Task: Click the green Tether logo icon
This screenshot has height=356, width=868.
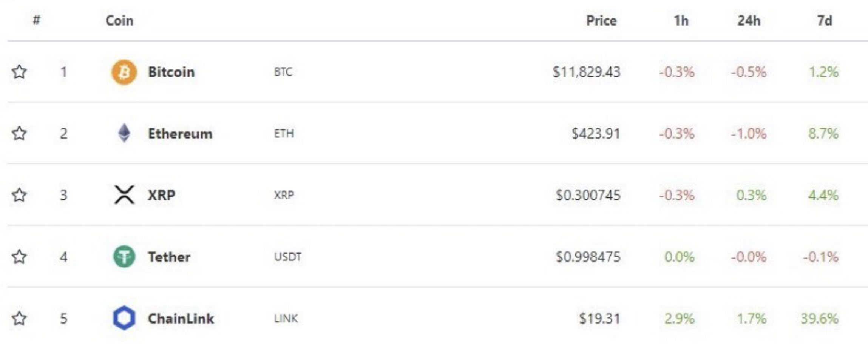Action: [124, 257]
